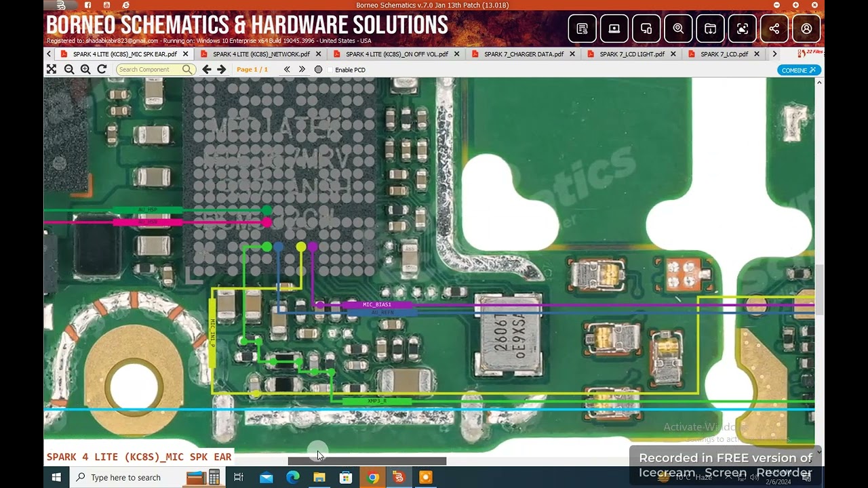The height and width of the screenshot is (488, 868).
Task: Click the web browser 'e' icon in title bar
Action: coord(126,5)
